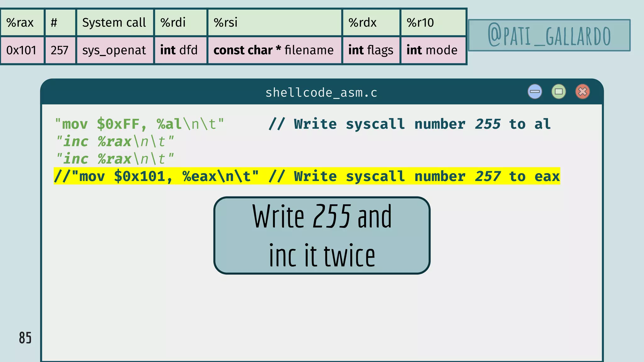Select the %rax header cell
644x362 pixels.
tap(22, 23)
